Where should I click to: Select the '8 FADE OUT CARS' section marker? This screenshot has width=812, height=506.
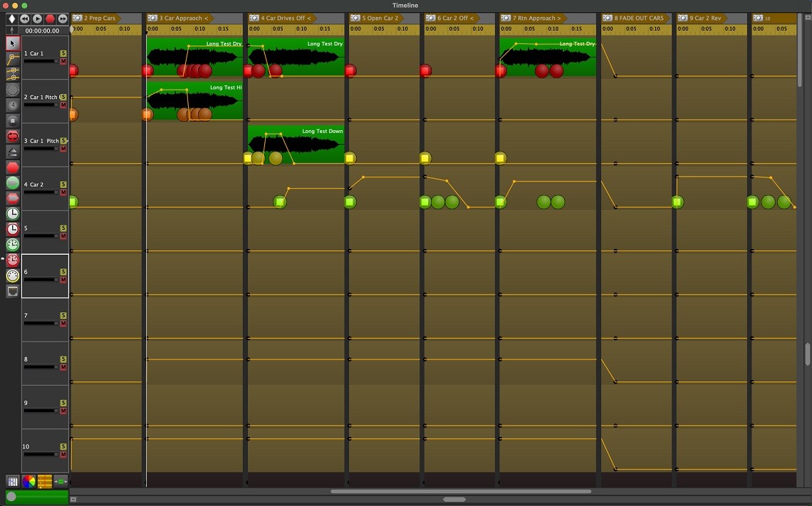[x=636, y=18]
